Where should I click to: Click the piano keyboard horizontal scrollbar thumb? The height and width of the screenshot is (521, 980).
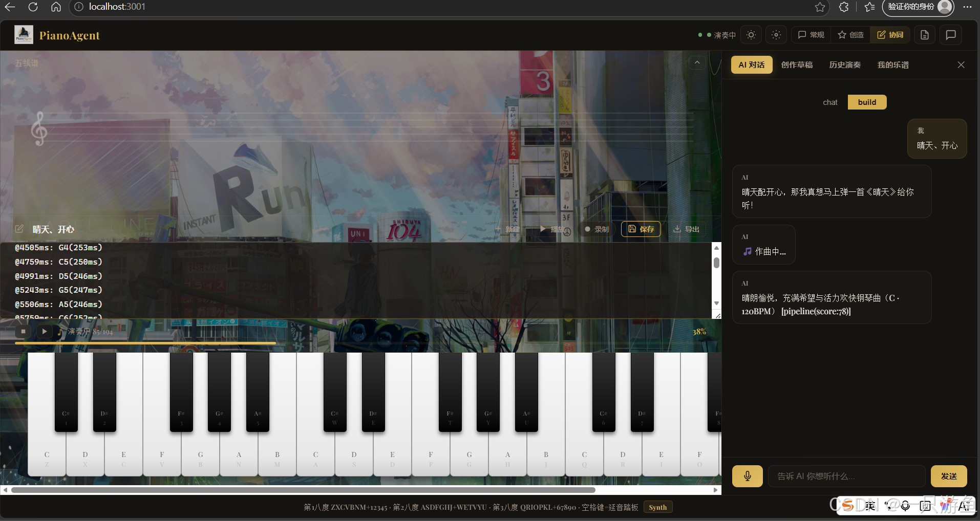303,490
